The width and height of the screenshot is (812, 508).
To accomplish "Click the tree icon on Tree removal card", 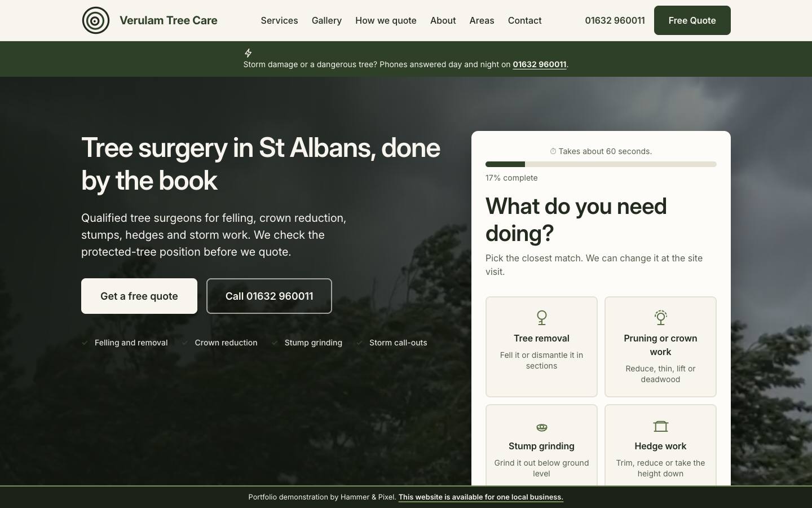I will (x=541, y=318).
